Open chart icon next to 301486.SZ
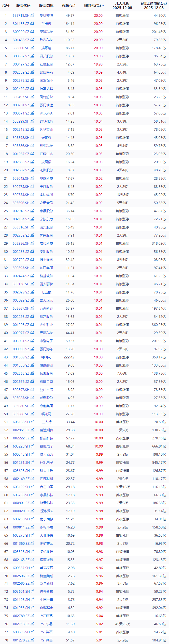Screen dimensions: 169x644 tap(32, 40)
